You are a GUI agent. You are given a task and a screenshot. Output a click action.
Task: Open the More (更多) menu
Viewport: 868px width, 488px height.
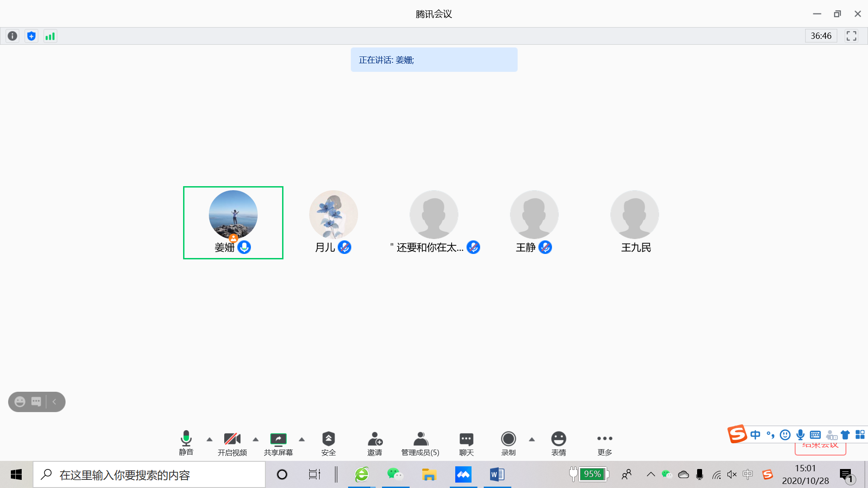tap(604, 443)
